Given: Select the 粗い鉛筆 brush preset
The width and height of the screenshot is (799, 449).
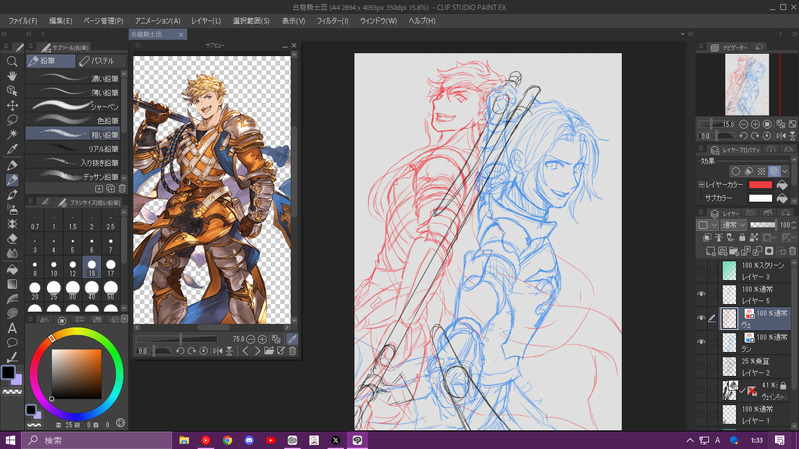Looking at the screenshot, I should [x=74, y=134].
